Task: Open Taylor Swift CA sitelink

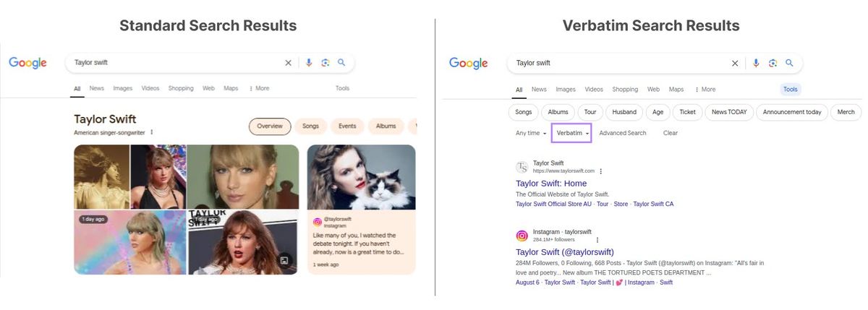Action: coord(653,204)
